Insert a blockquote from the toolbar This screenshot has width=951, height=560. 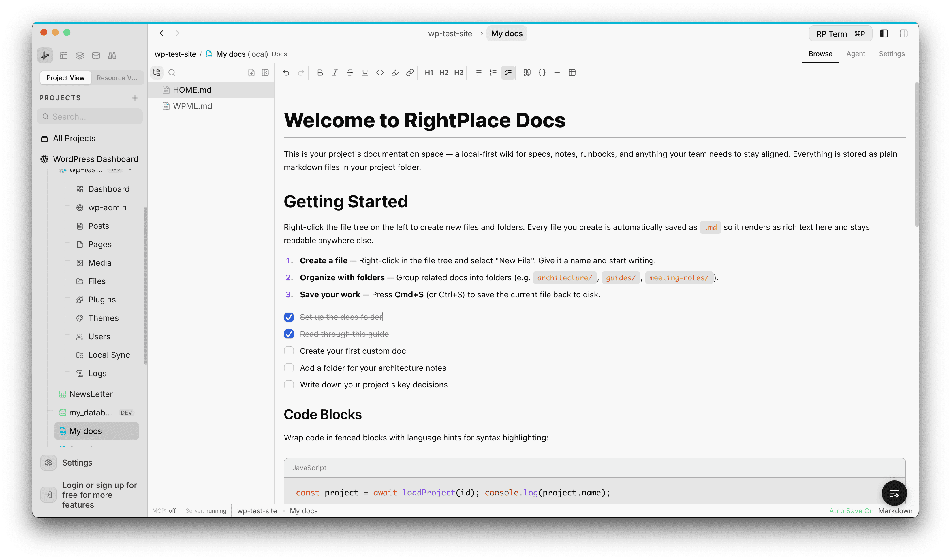(527, 73)
